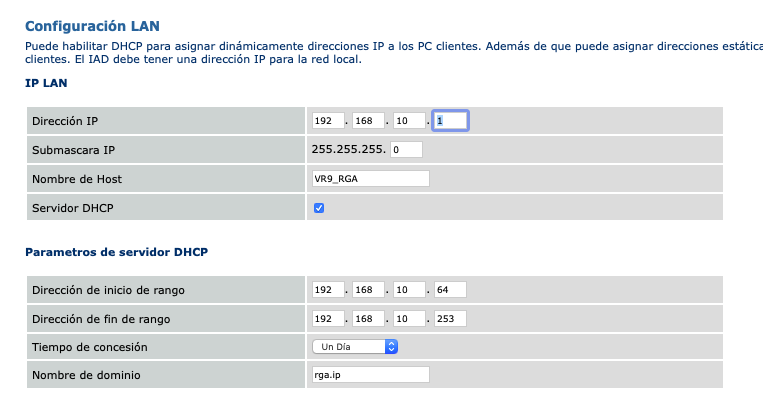
Task: Click the Nombre de dominio field
Action: tap(371, 375)
